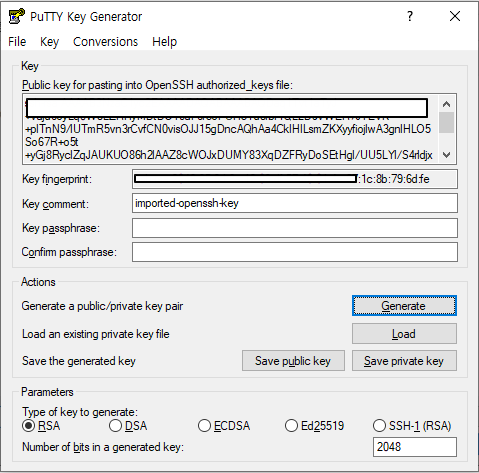Click the "Public key for pasting" label
This screenshot has height=473, width=479.
(157, 85)
